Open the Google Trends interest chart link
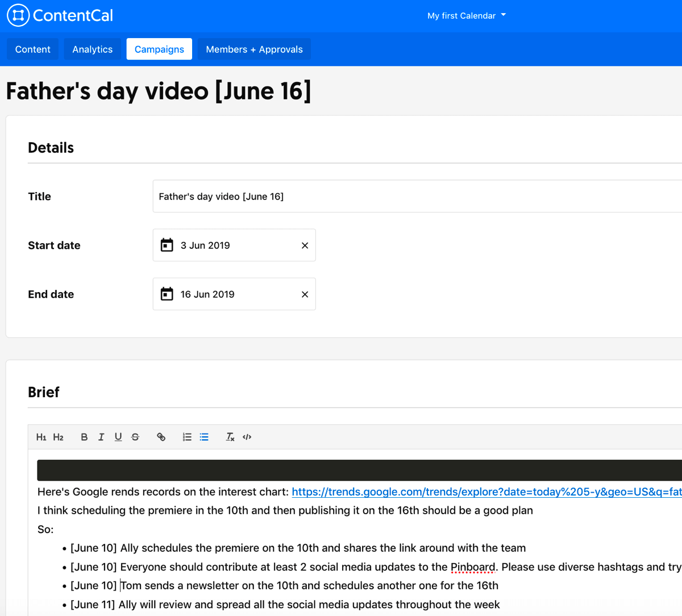Viewport: 682px width, 616px height. [x=455, y=492]
